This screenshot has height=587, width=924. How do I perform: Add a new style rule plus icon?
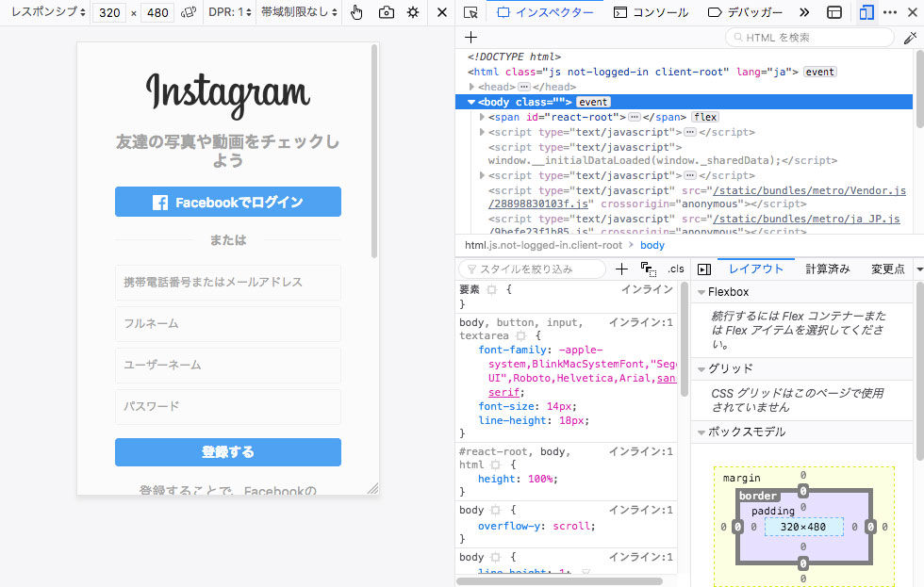pos(621,269)
